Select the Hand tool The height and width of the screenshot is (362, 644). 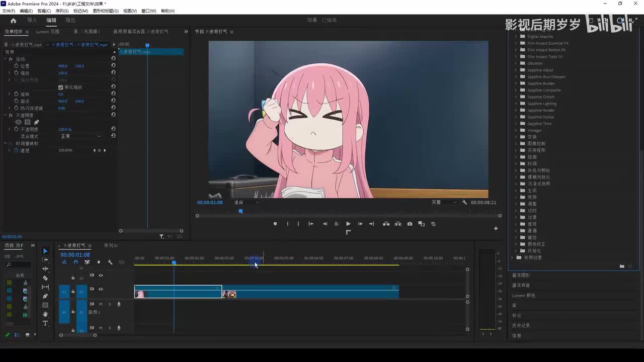click(45, 314)
